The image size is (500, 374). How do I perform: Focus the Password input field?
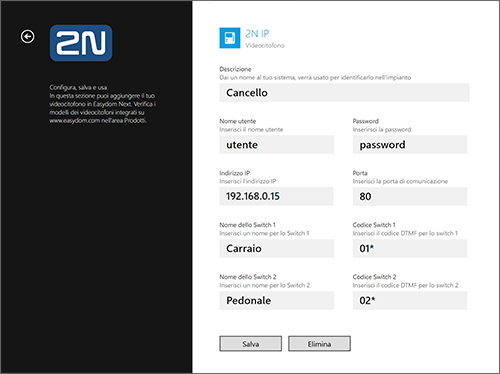tap(410, 145)
